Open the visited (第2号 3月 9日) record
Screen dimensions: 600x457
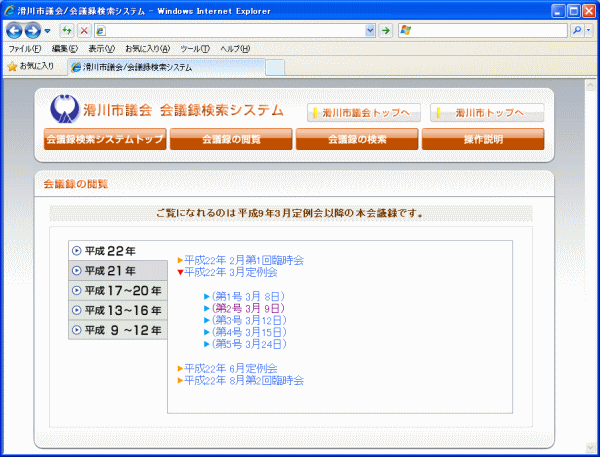point(248,308)
